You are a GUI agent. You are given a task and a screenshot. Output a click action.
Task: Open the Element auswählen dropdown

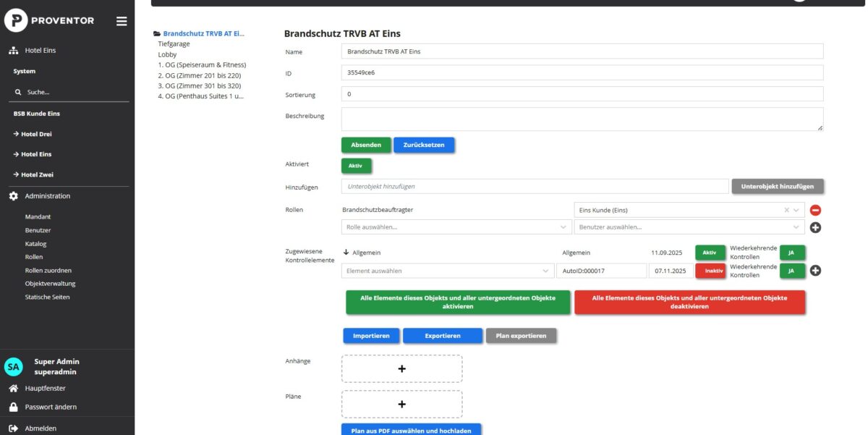(447, 271)
